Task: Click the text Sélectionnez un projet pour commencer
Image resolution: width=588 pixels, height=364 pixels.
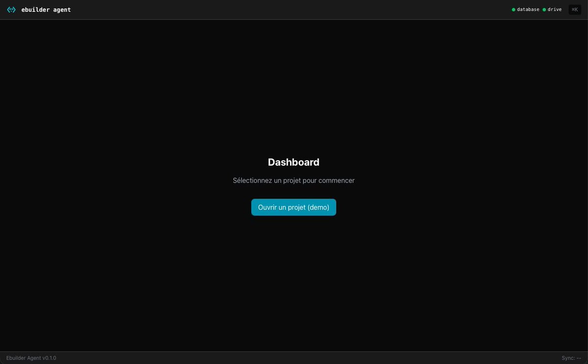Action: coord(294,180)
